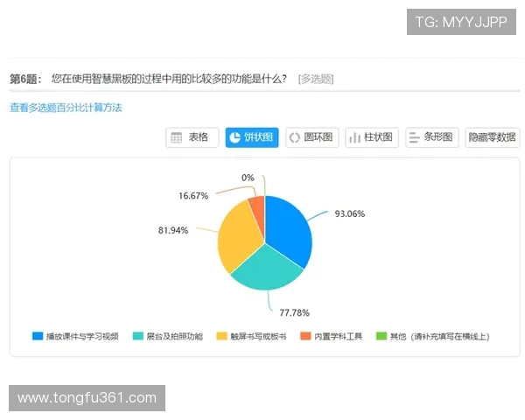Click legend label 内置学科工具
The width and height of the screenshot is (525, 420).
coord(338,336)
